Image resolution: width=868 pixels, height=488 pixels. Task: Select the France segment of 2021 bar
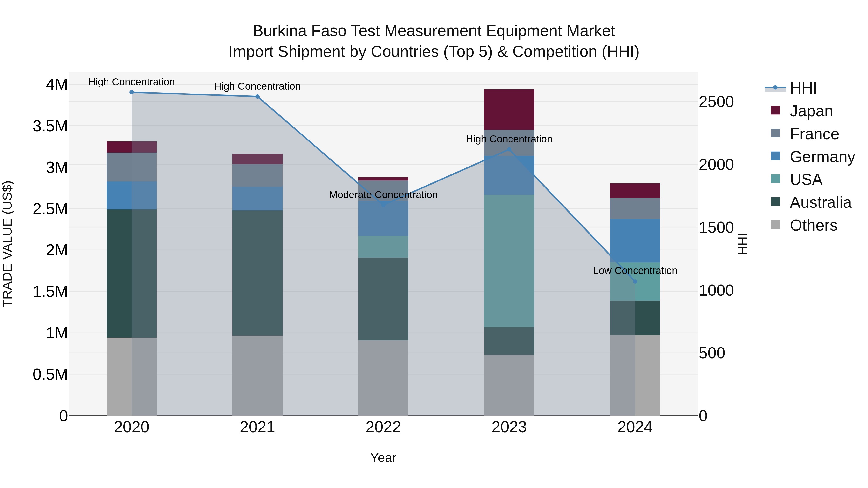coord(258,175)
